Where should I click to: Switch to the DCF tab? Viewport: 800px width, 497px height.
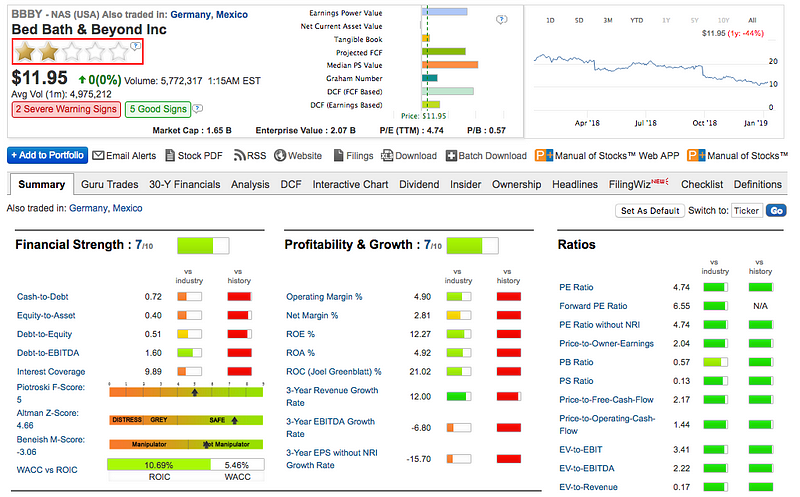291,184
